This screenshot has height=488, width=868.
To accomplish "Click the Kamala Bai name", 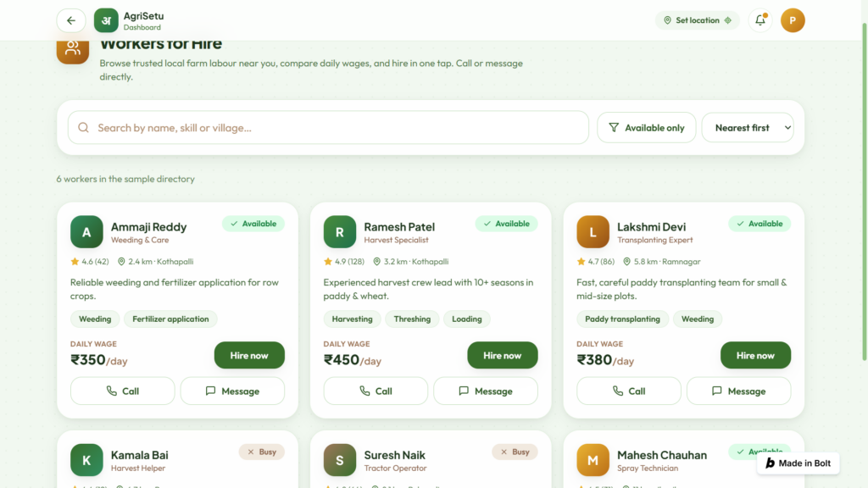I will 140,455.
